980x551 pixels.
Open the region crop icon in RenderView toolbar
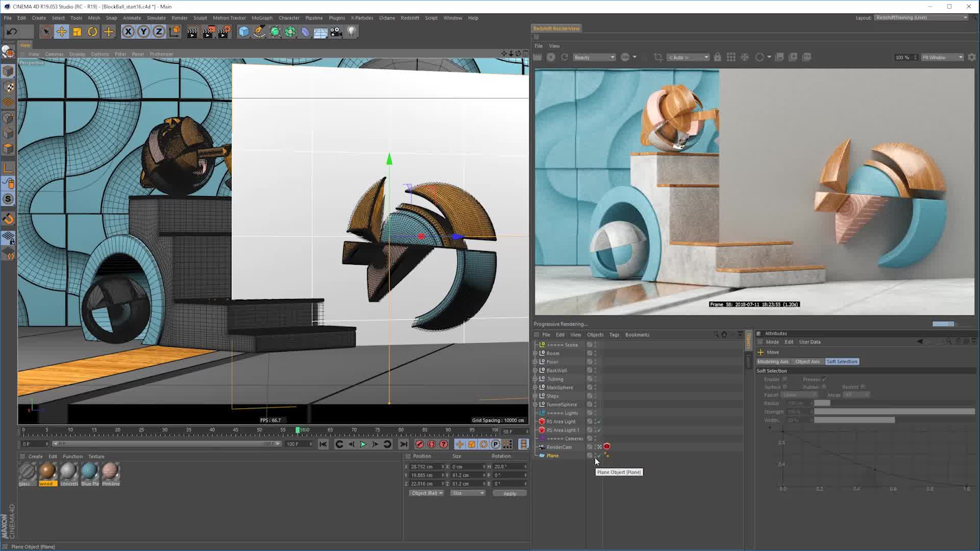click(x=659, y=57)
